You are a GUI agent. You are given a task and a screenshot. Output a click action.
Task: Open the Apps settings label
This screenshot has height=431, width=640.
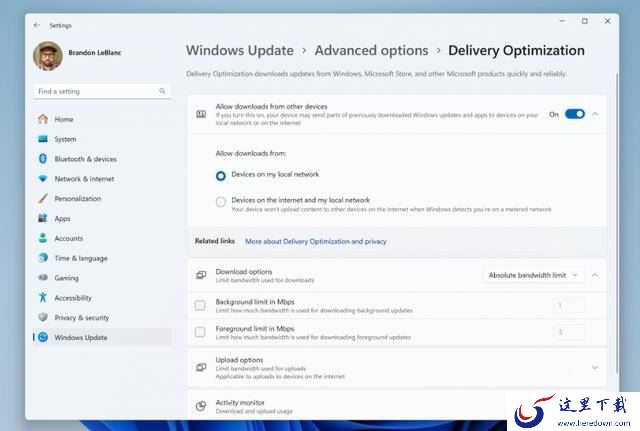(x=62, y=219)
